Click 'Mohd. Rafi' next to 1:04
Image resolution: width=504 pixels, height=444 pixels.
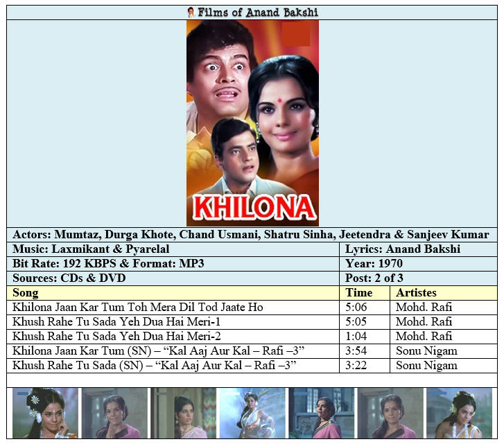tap(444, 336)
